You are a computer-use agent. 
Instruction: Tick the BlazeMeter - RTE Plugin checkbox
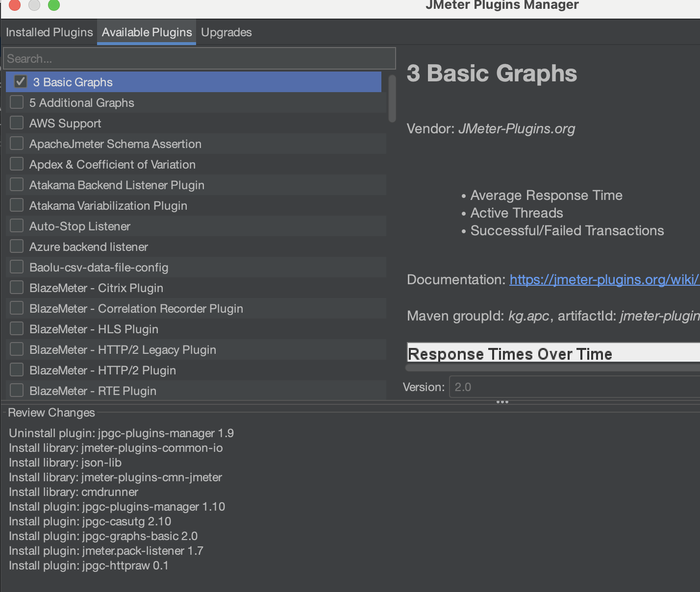[x=17, y=390]
